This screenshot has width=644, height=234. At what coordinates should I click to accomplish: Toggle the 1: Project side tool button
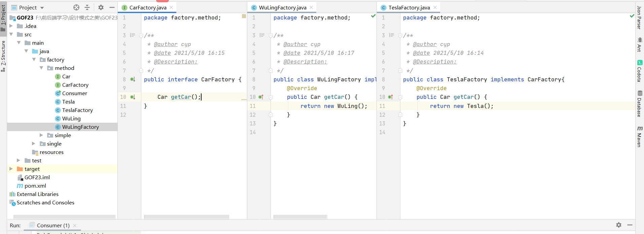(3, 16)
